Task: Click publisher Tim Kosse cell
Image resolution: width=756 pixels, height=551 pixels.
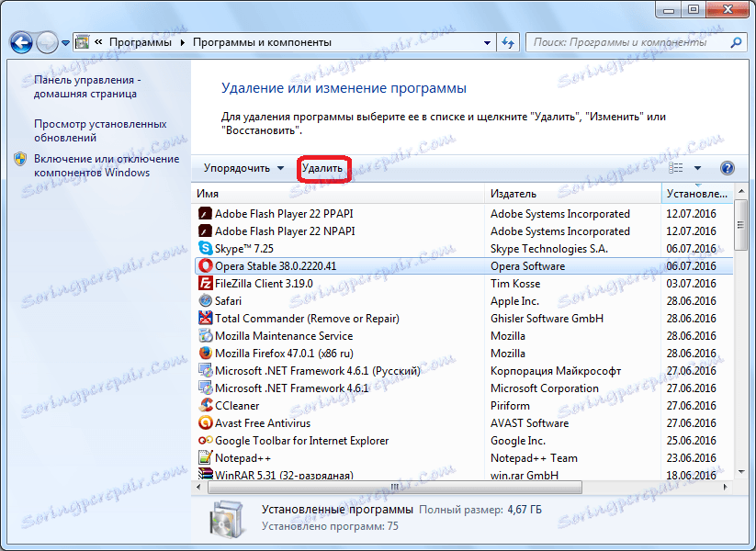Action: point(515,284)
